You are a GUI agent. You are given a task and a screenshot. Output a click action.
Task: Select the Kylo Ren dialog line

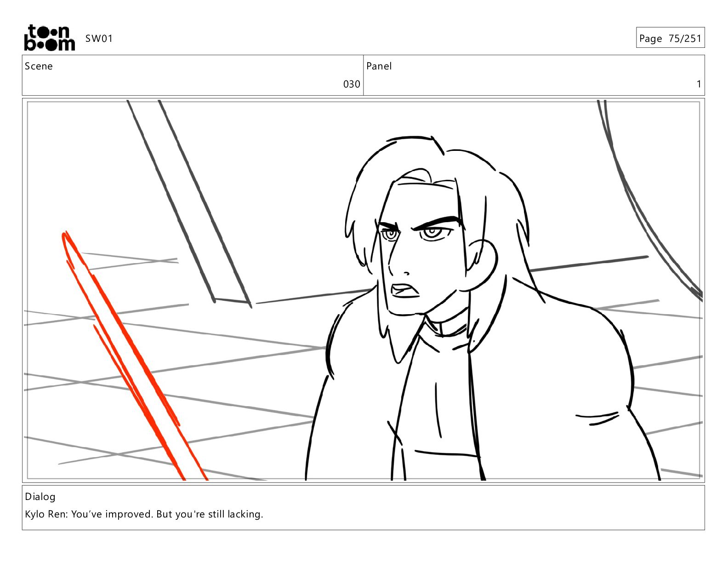coord(144,514)
